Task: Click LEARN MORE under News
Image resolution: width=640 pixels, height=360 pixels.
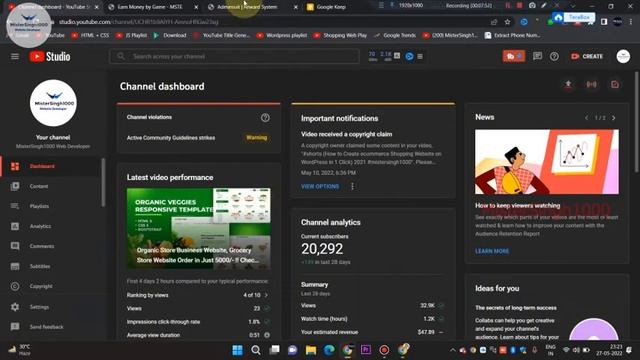Action: tap(492, 251)
